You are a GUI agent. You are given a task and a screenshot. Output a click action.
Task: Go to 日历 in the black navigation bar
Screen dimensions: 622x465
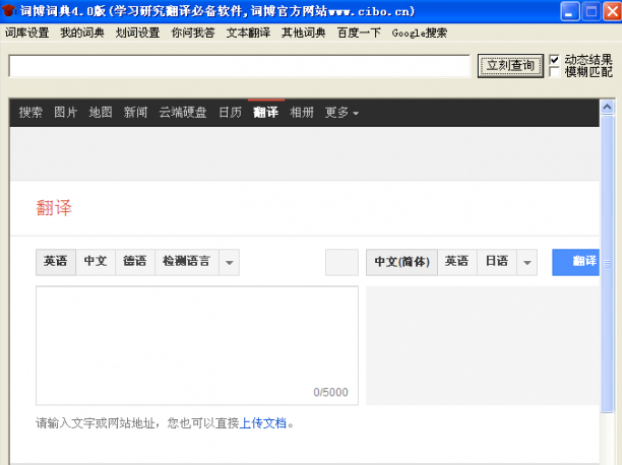(x=230, y=113)
